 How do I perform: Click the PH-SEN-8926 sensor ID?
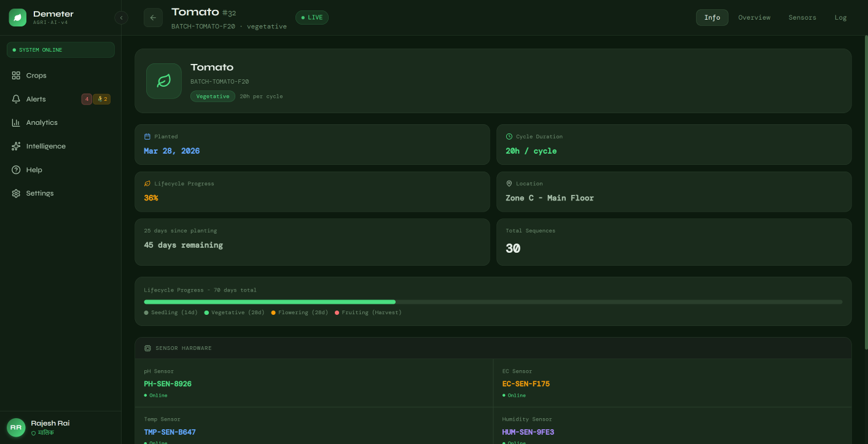(168, 384)
